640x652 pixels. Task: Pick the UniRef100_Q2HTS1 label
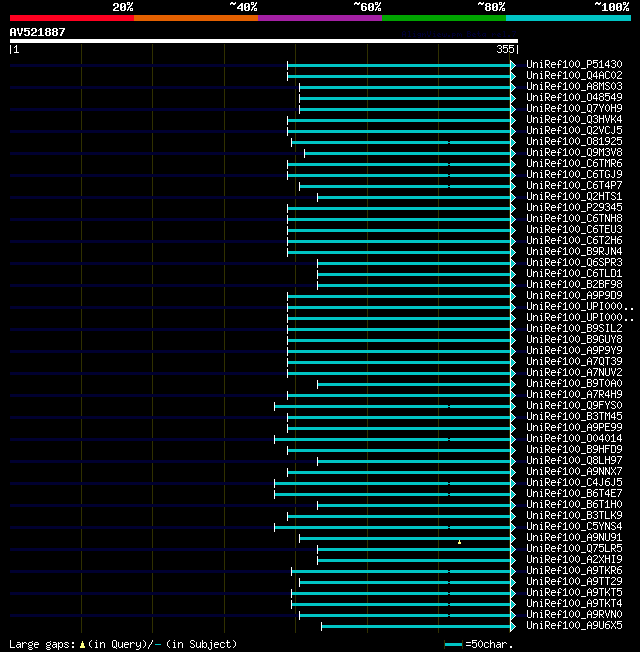coord(574,196)
